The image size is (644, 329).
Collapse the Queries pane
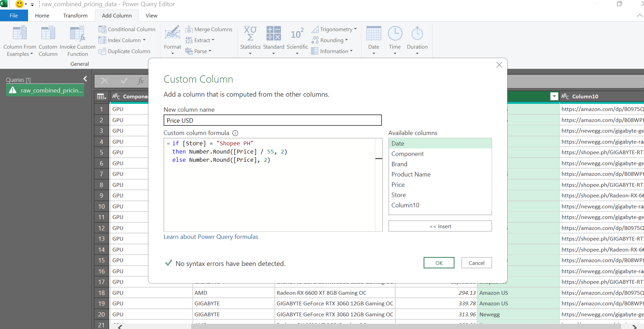click(85, 79)
